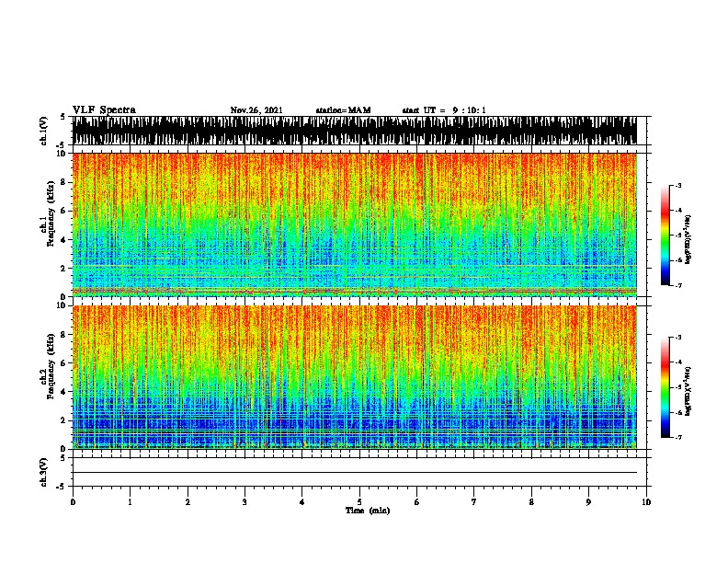Select the date text "Nov.26, 2021"

tap(256, 110)
